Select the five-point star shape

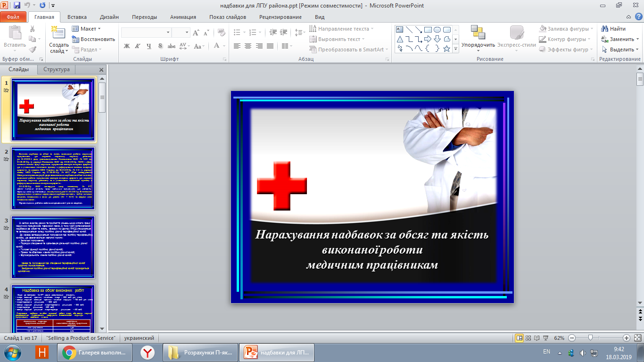(446, 49)
